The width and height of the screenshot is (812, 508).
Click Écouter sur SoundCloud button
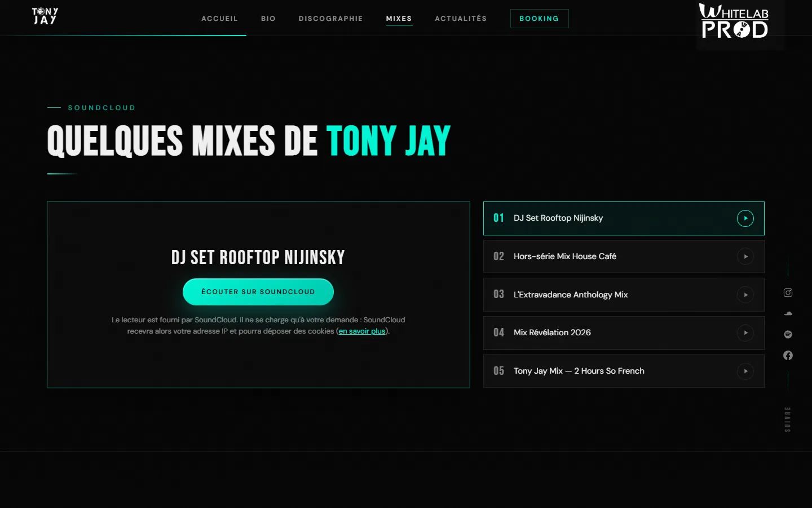(x=258, y=292)
